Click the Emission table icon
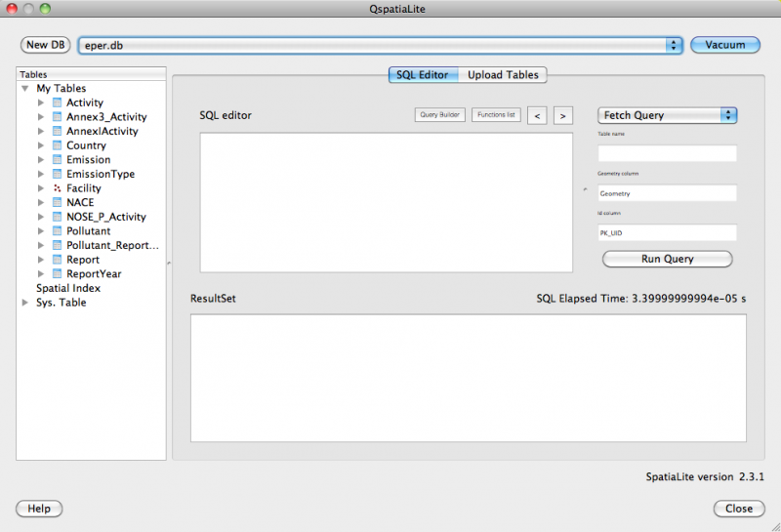Screen dimensions: 781x532 pos(57,160)
